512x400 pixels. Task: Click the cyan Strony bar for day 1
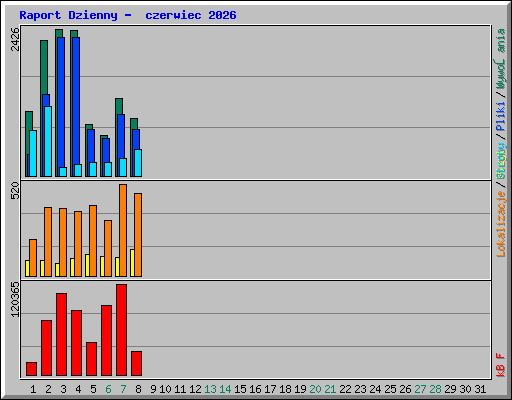point(33,153)
